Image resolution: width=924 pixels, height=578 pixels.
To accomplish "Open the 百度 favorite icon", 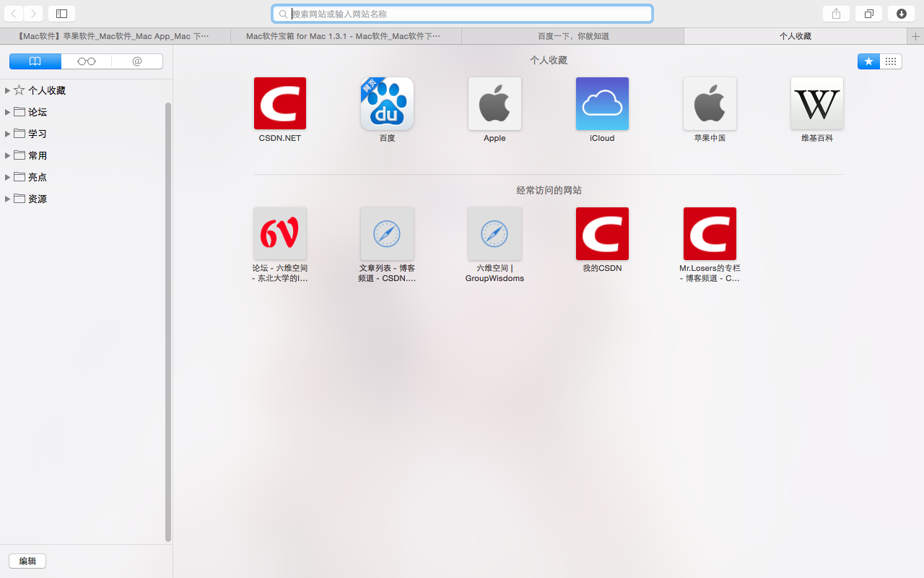I will point(388,103).
